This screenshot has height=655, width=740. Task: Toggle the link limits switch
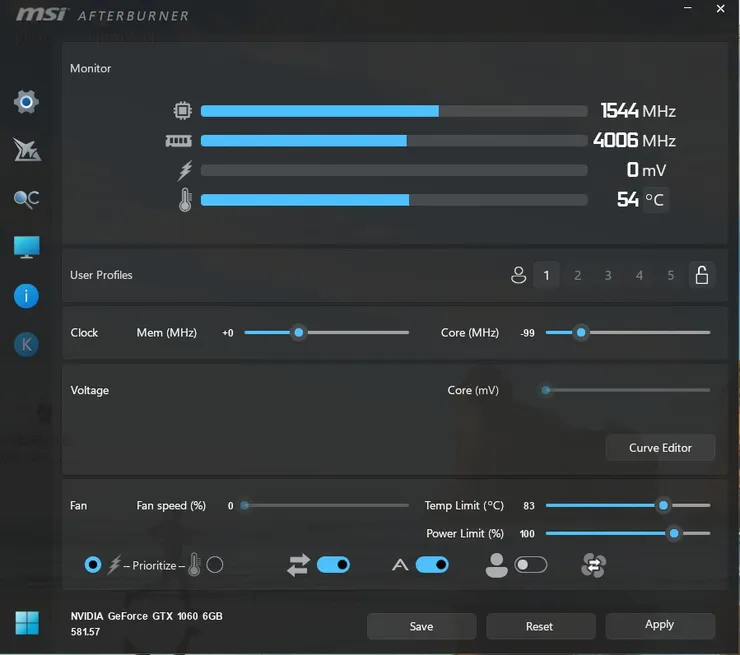333,565
